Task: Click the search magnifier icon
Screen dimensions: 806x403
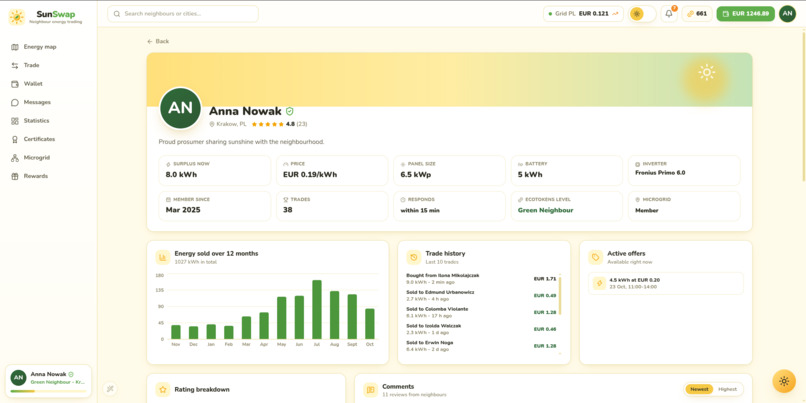Action: tap(117, 14)
